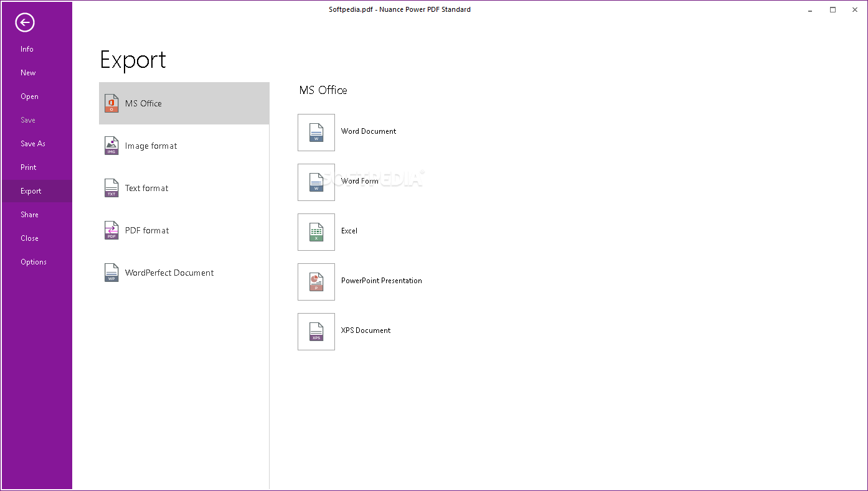This screenshot has width=868, height=491.
Task: Select the WordPerfect Document label
Action: tap(169, 273)
